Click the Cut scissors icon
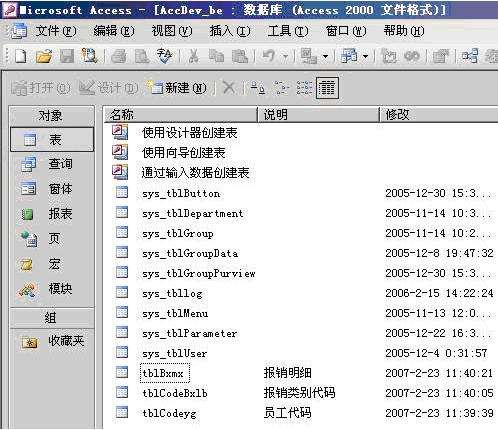Screen dimensions: 498x430 tap(193, 56)
